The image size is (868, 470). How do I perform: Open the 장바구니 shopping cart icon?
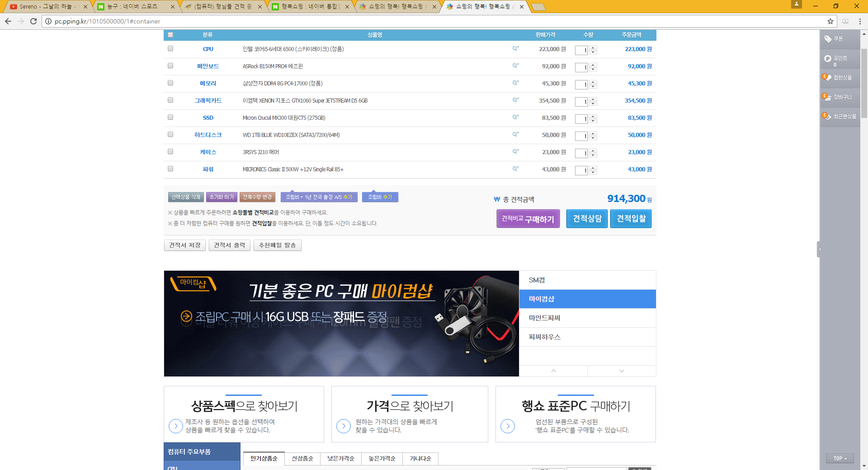826,97
